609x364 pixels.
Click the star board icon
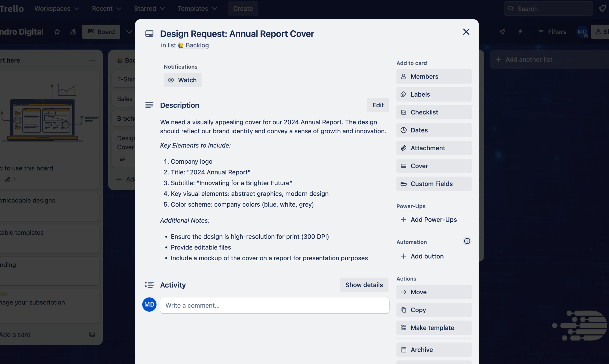(57, 32)
